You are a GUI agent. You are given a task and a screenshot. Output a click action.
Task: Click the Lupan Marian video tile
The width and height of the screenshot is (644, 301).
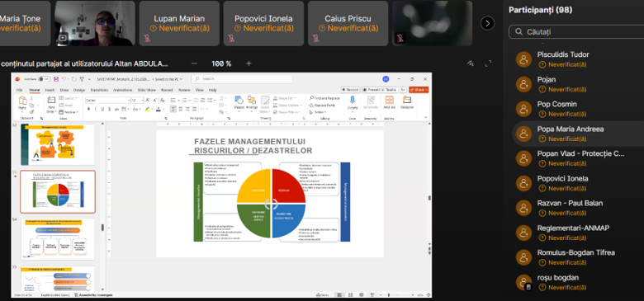click(179, 23)
